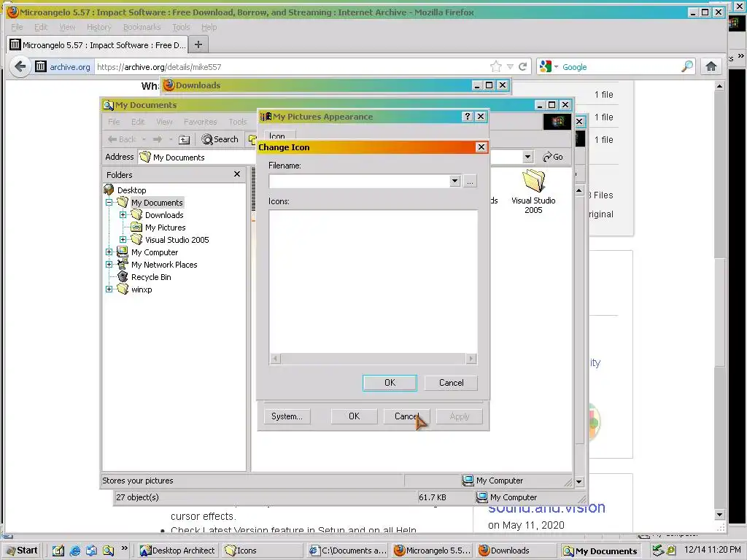Screen dimensions: 747x560
Task: Click Back in Explorer toolbar
Action: [x=123, y=139]
